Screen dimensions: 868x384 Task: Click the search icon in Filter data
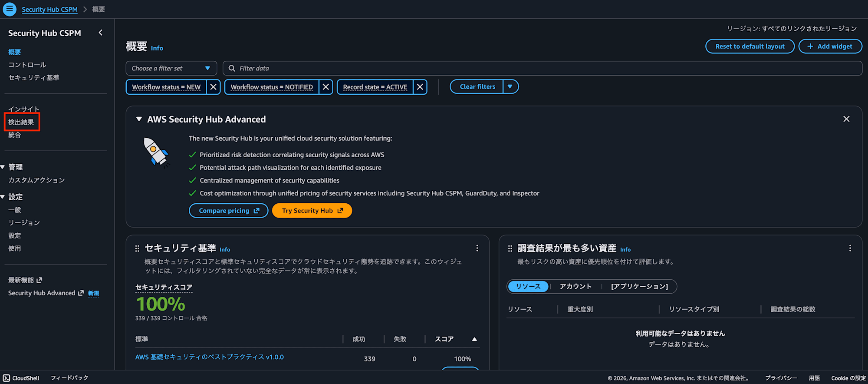pyautogui.click(x=232, y=68)
